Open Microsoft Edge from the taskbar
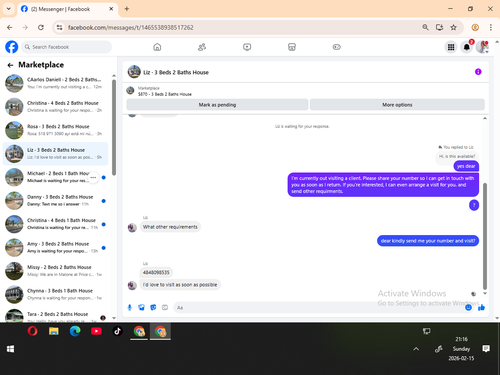Viewport: 500px width, 375px height. [x=75, y=331]
